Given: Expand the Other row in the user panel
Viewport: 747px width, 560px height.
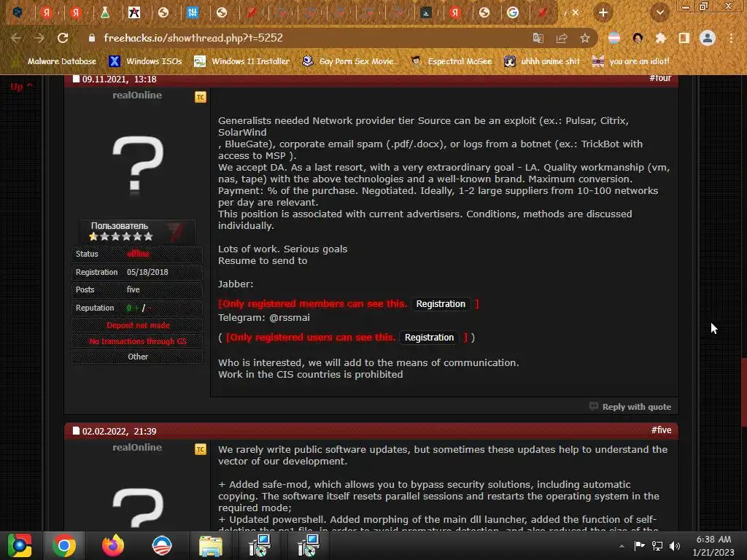Looking at the screenshot, I should 137,357.
